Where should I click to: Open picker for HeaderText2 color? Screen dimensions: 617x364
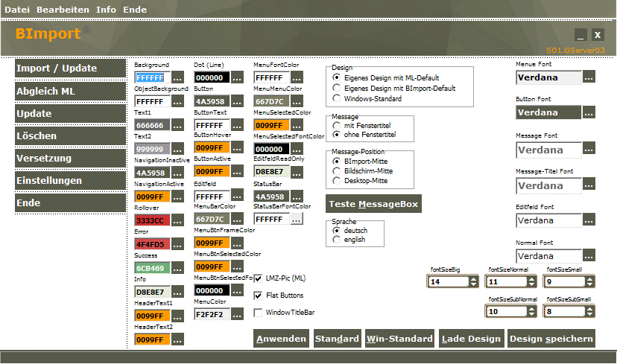coord(177,339)
